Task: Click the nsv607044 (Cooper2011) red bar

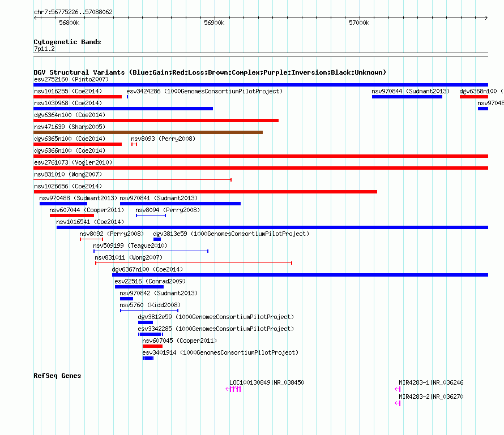Action: click(72, 216)
